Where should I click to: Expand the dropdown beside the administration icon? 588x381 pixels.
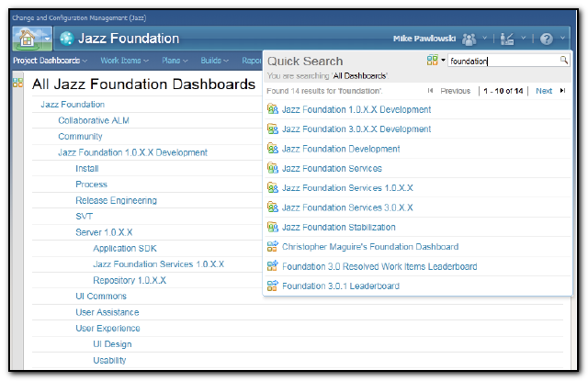tap(524, 38)
